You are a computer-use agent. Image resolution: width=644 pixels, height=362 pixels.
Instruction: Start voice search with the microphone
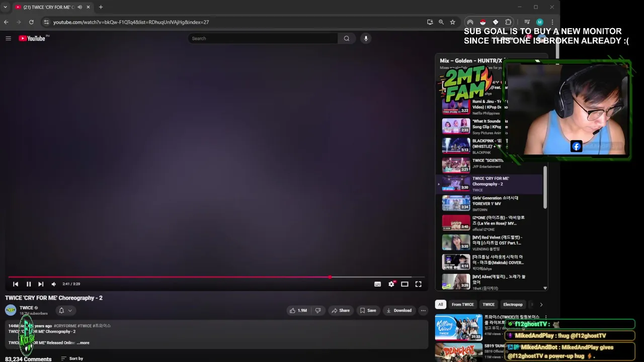(x=366, y=38)
